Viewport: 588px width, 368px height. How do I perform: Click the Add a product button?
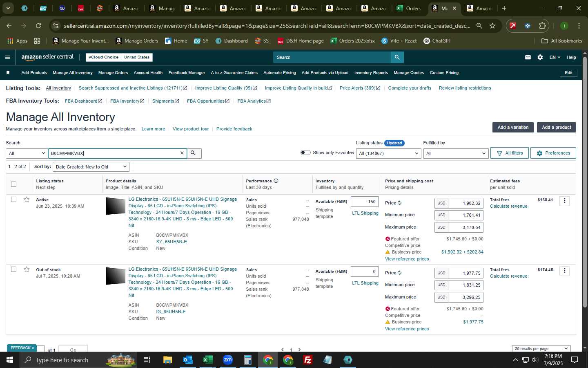556,127
